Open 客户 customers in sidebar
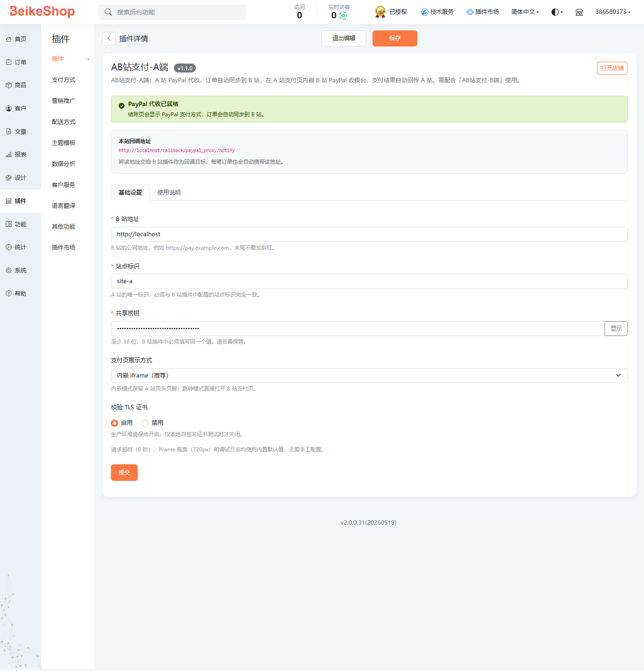Viewport: 644px width, 671px height. tap(21, 108)
